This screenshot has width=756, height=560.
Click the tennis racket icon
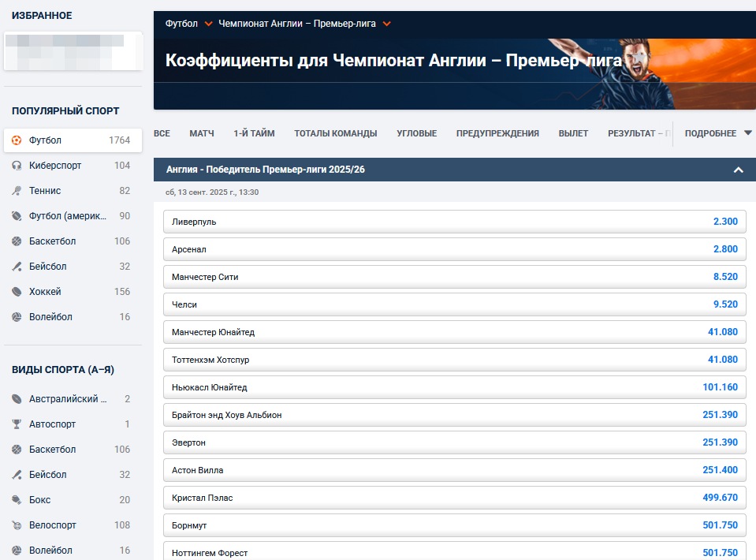[x=17, y=191]
